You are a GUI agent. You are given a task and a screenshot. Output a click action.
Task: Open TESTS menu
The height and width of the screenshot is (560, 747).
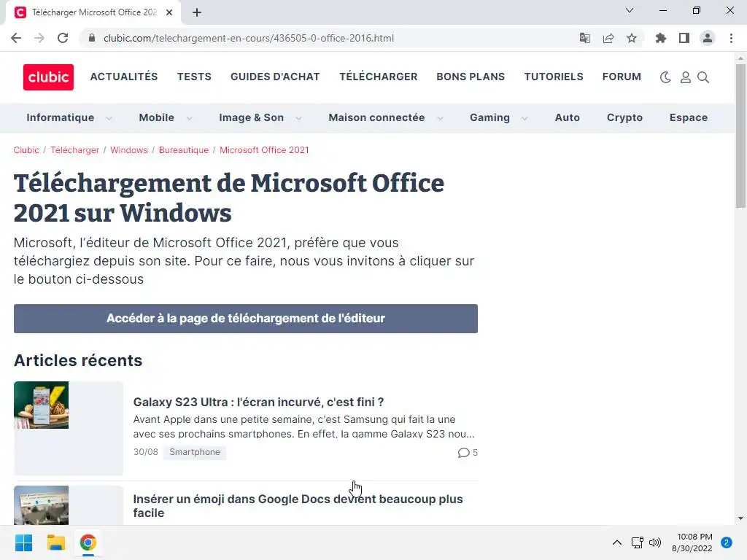click(x=194, y=77)
